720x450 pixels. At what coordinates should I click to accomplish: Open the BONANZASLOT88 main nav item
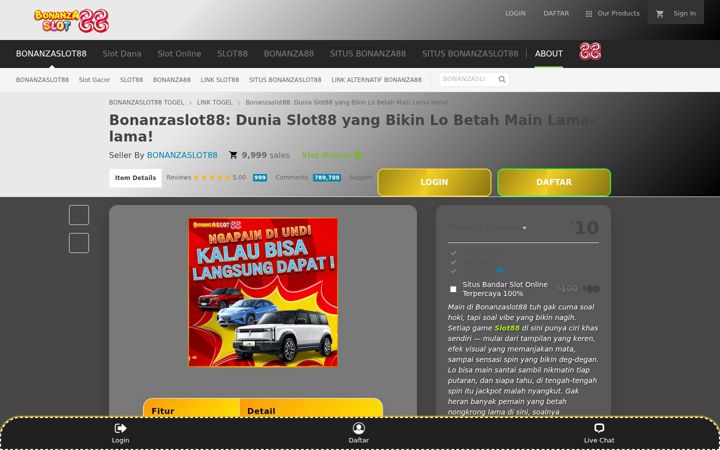(x=51, y=54)
